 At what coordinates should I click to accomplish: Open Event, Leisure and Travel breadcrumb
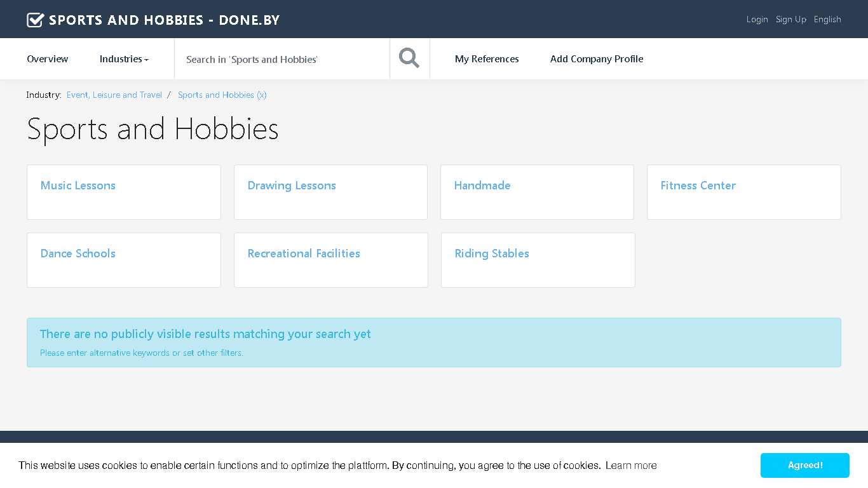(x=114, y=95)
